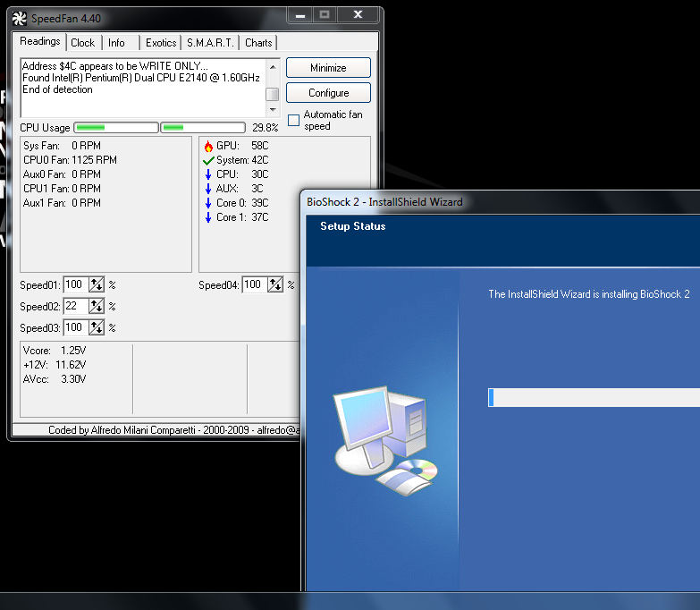The image size is (700, 610).
Task: Click the second CPU Usage bar
Action: pyautogui.click(x=203, y=128)
